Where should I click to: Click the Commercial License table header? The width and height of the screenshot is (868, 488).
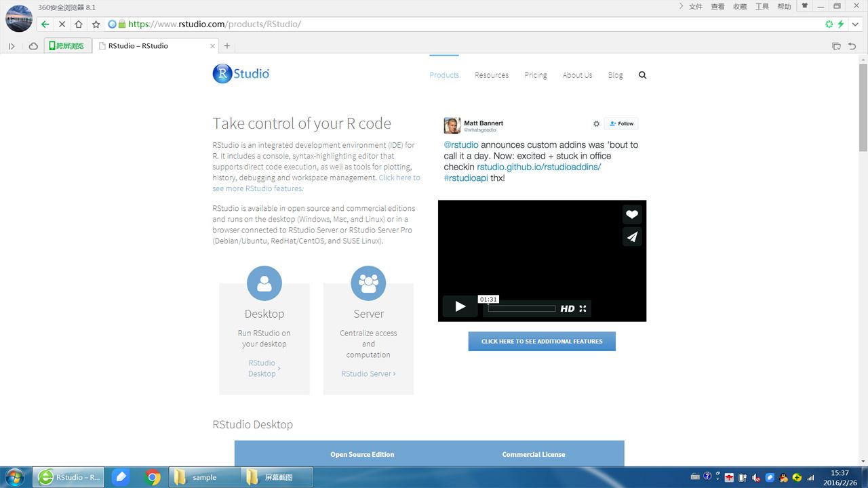pyautogui.click(x=534, y=454)
